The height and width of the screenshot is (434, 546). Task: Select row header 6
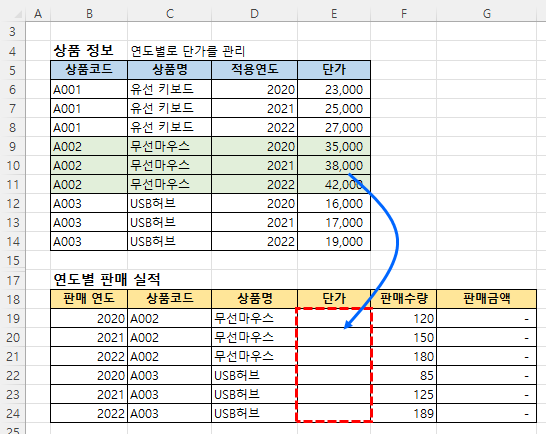pyautogui.click(x=13, y=90)
